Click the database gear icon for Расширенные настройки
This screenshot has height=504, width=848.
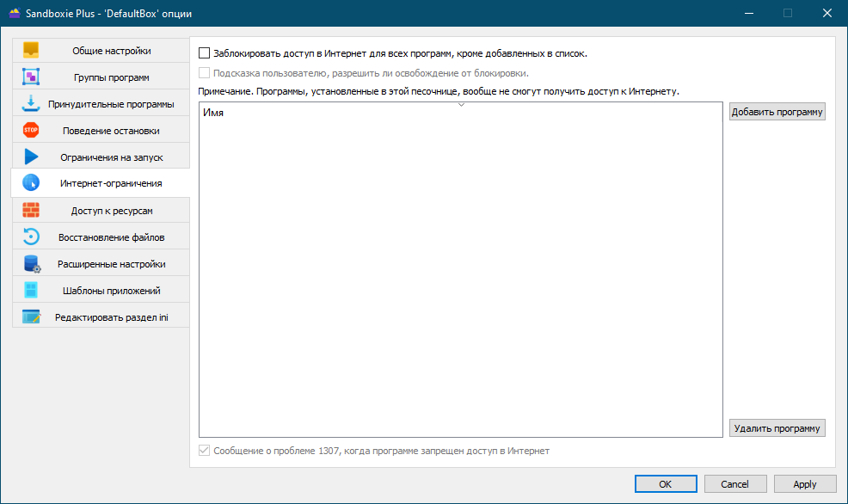[32, 264]
